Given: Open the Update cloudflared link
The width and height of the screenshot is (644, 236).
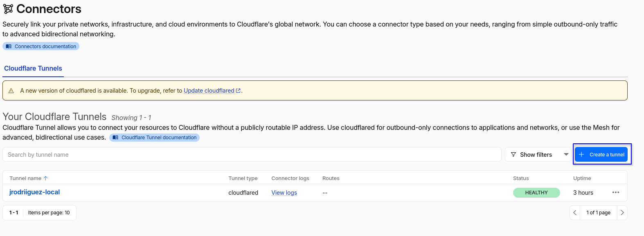Looking at the screenshot, I should (x=209, y=91).
